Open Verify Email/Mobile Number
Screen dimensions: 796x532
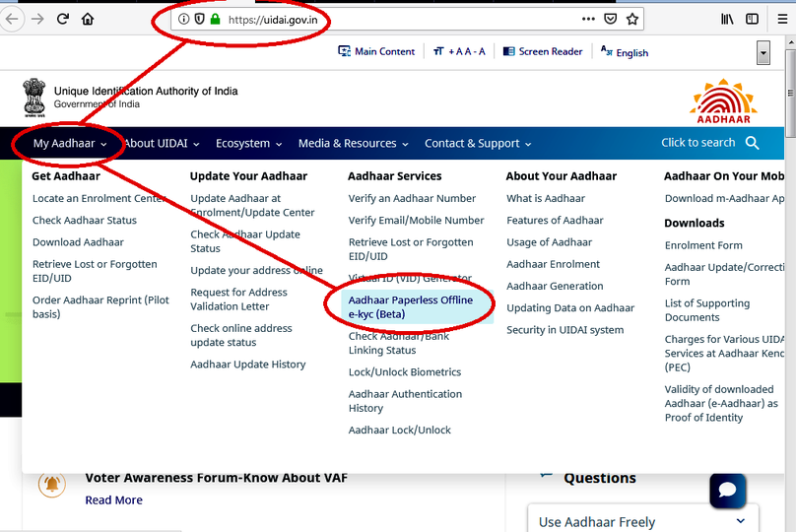click(x=416, y=221)
